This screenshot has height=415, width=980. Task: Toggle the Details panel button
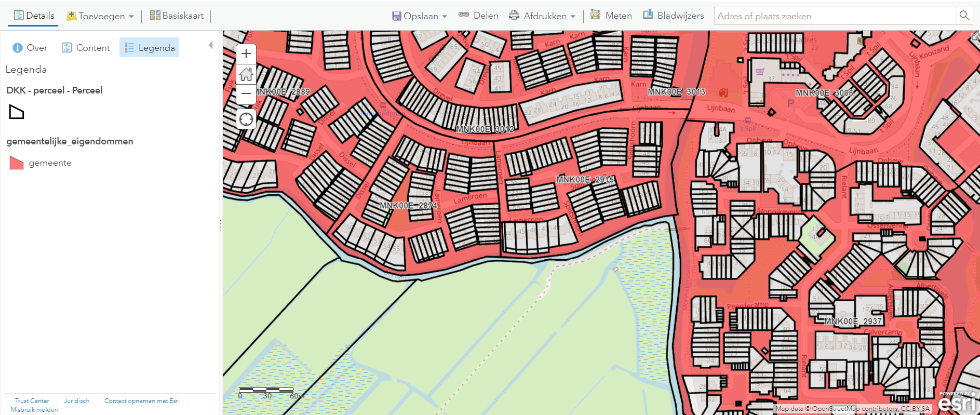point(34,16)
